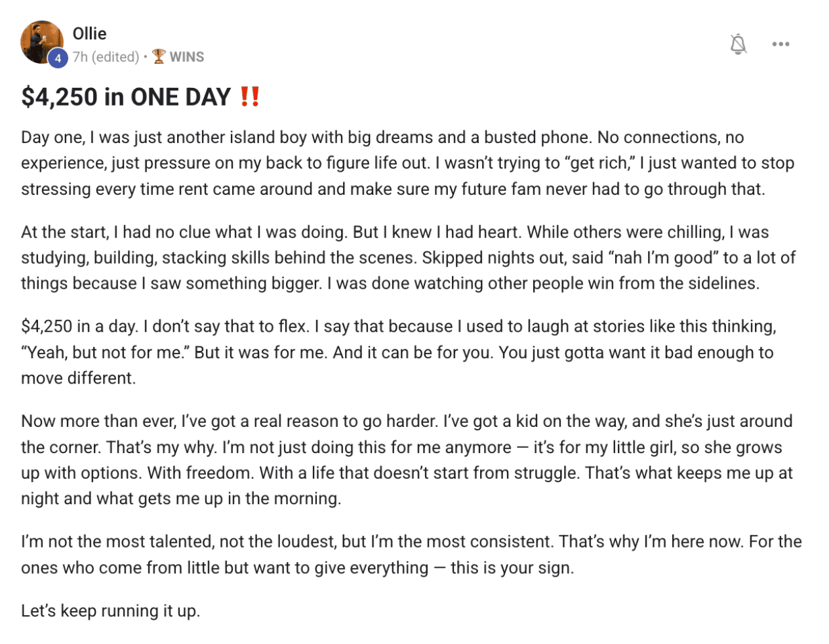The height and width of the screenshot is (644, 829).
Task: Open the three-dot post options menu
Action: point(780,44)
